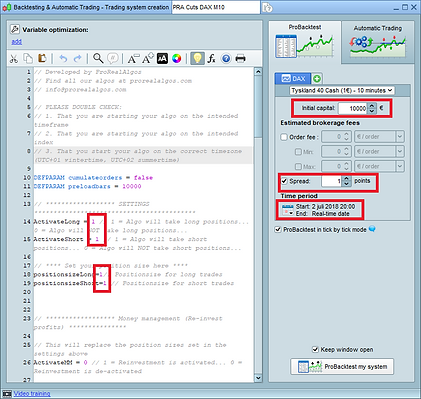
Task: Uncheck Keep window open
Action: pyautogui.click(x=315, y=349)
